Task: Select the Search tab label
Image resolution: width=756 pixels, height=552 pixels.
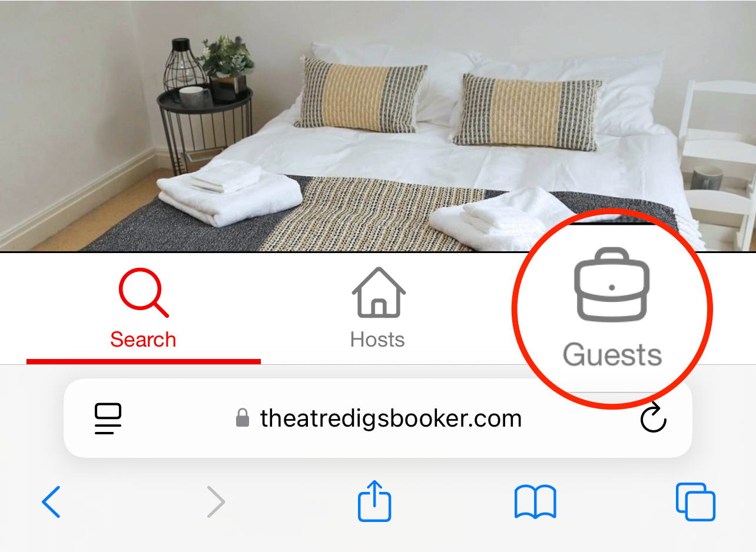Action: click(143, 340)
